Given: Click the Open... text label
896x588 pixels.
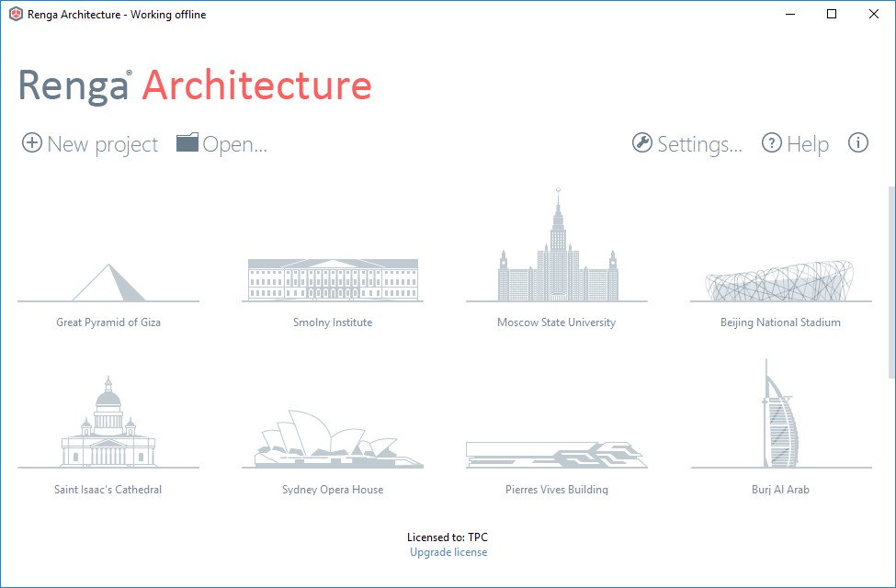Looking at the screenshot, I should [235, 144].
